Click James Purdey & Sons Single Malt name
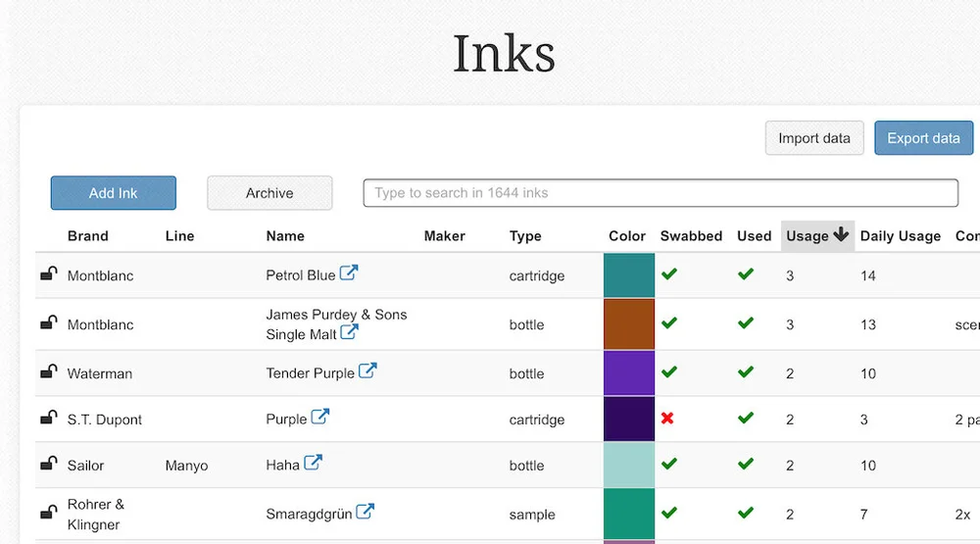The width and height of the screenshot is (980, 544). coord(336,323)
